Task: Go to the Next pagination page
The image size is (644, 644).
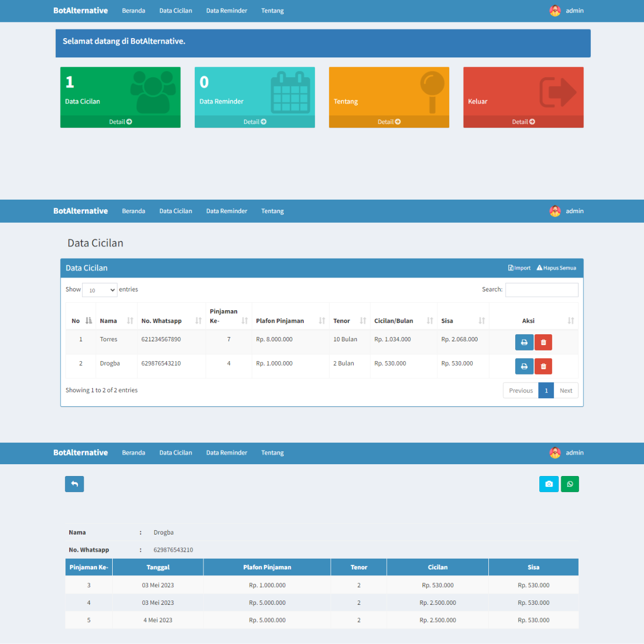Action: (566, 391)
